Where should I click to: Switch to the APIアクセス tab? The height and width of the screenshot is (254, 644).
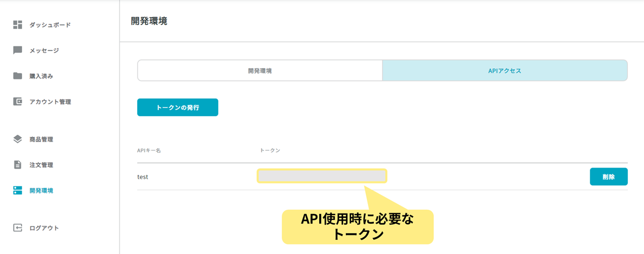505,71
